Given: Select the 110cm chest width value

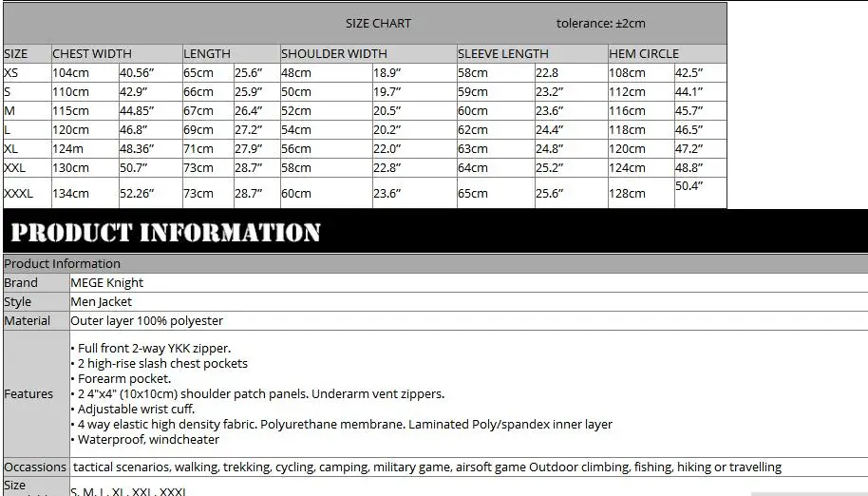Looking at the screenshot, I should [70, 92].
